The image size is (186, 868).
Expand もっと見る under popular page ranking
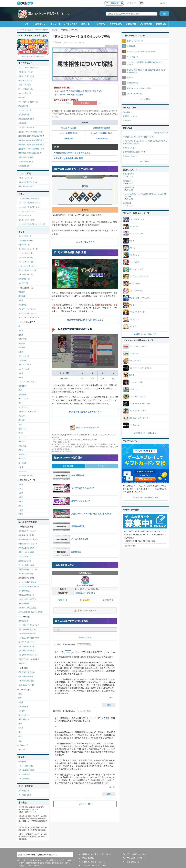pyautogui.click(x=145, y=99)
